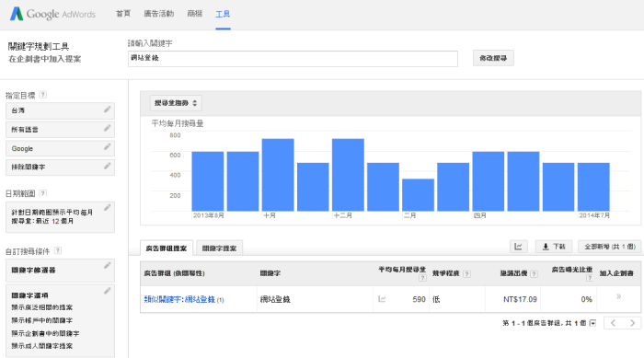Edit the 台灣 location target pencil icon
Viewport: 644px width, 358px height.
pyautogui.click(x=108, y=110)
